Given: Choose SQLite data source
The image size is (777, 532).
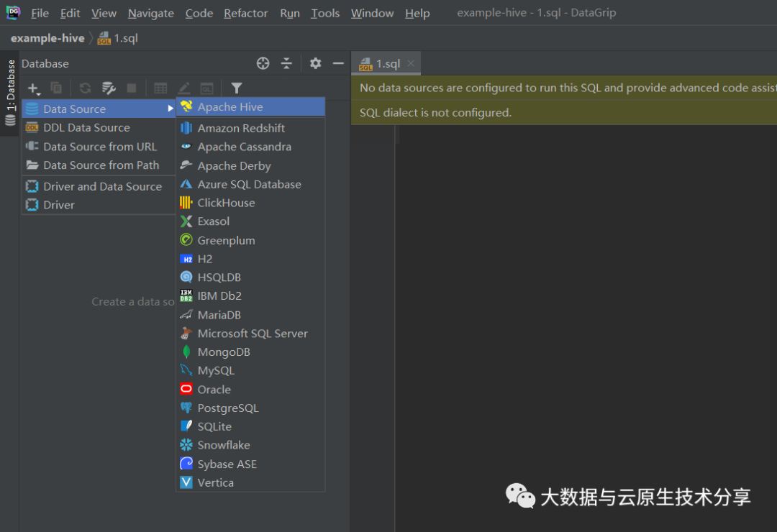Looking at the screenshot, I should [251, 427].
